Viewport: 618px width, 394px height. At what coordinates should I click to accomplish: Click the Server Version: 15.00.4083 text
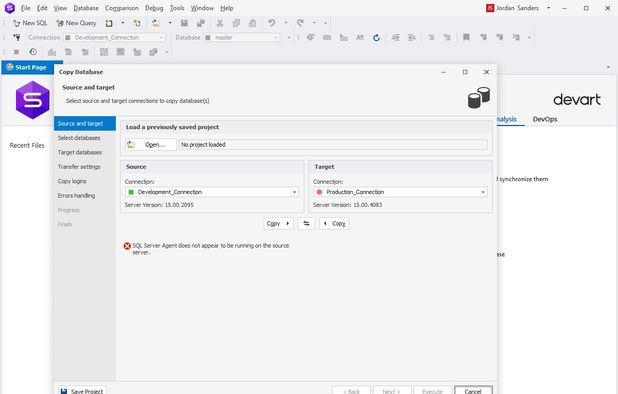coord(348,205)
